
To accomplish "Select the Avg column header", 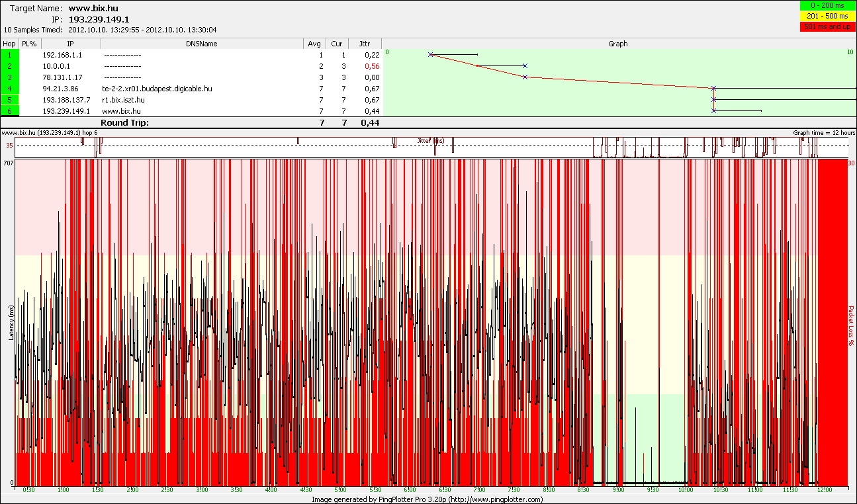I will tap(314, 44).
